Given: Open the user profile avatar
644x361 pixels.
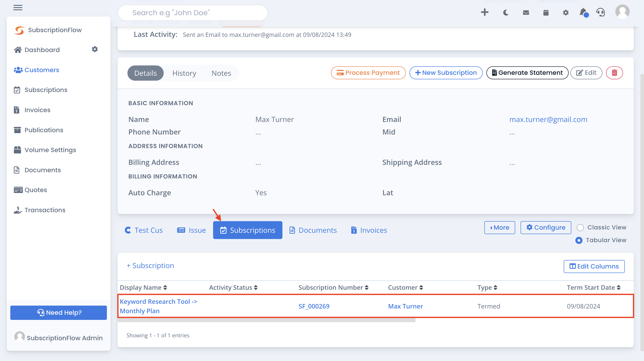Looking at the screenshot, I should pos(622,12).
